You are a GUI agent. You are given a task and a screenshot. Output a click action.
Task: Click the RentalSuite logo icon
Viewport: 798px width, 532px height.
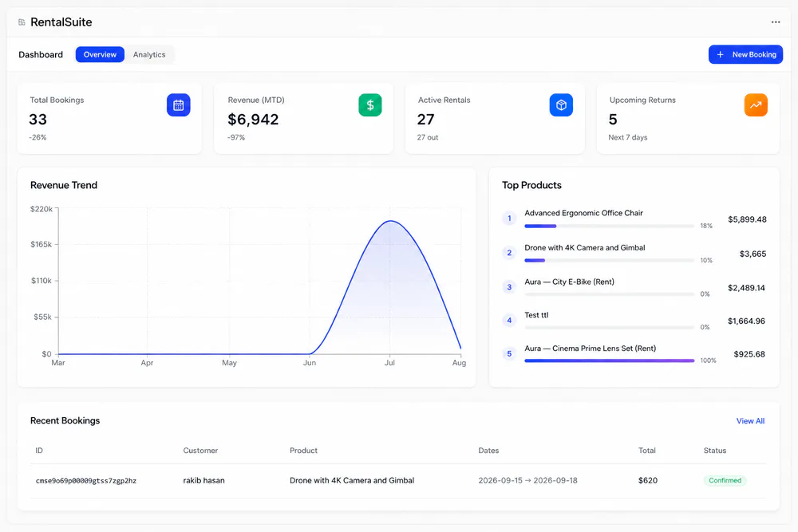click(22, 22)
